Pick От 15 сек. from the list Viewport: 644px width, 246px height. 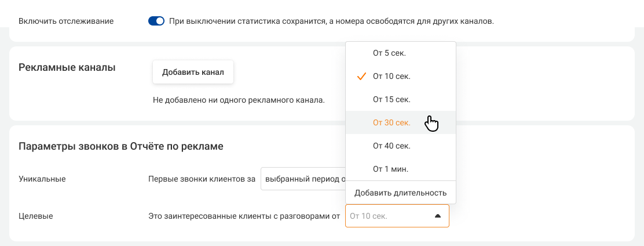point(391,99)
